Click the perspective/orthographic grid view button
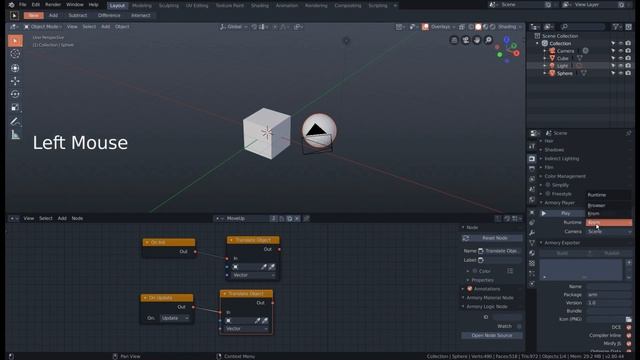This screenshot has width=640, height=360. 454,40
